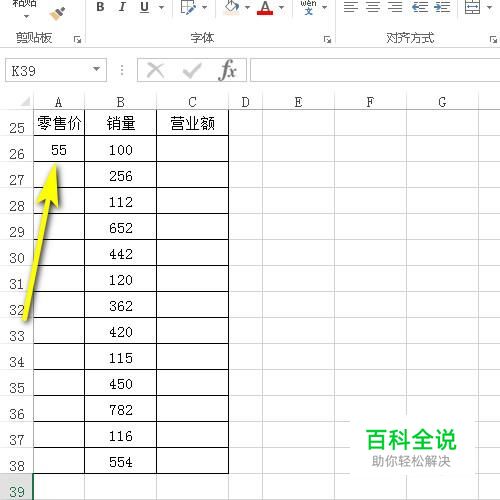Open the Name Box dropdown arrow
This screenshot has width=500, height=500.
[x=96, y=69]
